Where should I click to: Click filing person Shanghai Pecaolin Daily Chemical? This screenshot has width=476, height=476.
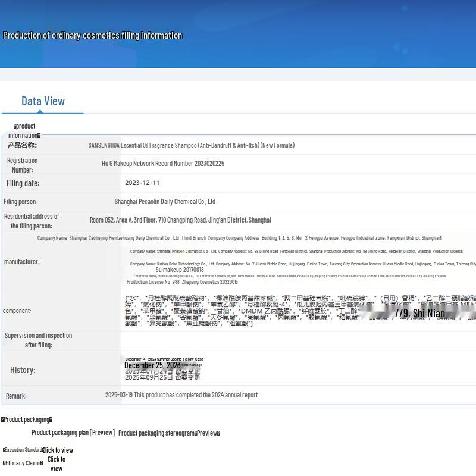(165, 202)
